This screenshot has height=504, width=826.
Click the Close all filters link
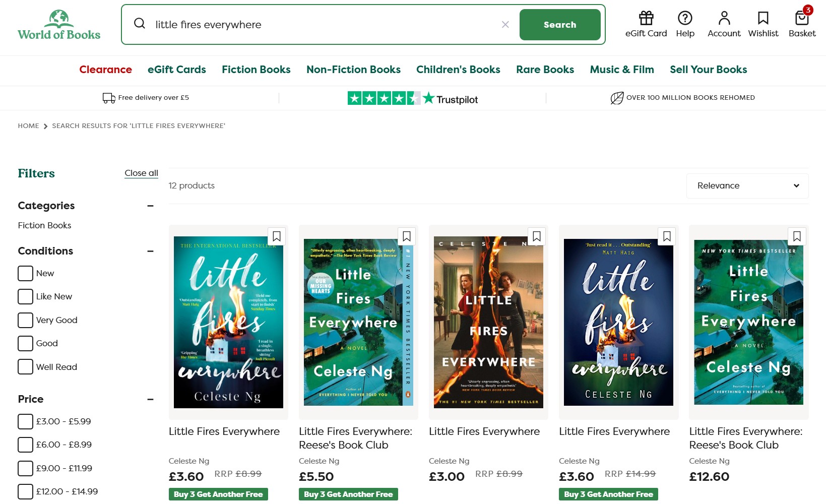coord(141,173)
